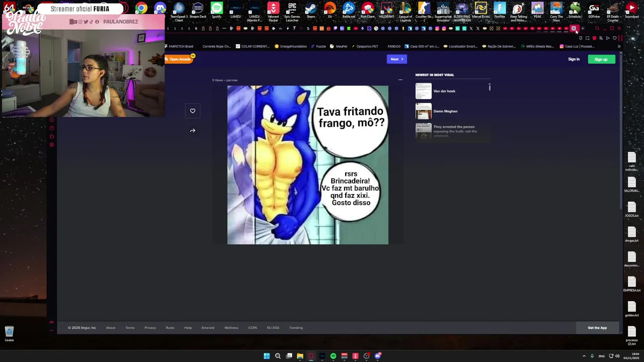
Task: Click the share arrow icon beside the image
Action: [x=193, y=131]
